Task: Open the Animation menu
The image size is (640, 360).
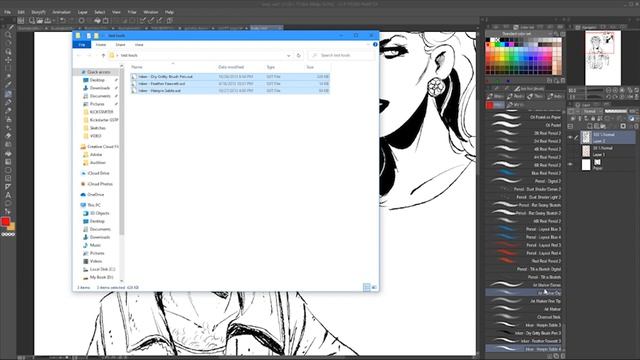Action: (x=62, y=12)
